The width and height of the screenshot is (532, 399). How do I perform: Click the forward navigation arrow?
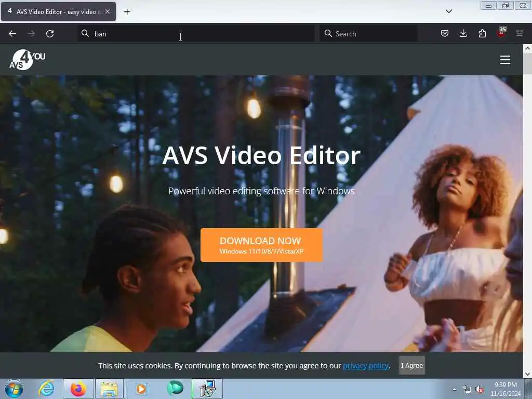[x=31, y=34]
